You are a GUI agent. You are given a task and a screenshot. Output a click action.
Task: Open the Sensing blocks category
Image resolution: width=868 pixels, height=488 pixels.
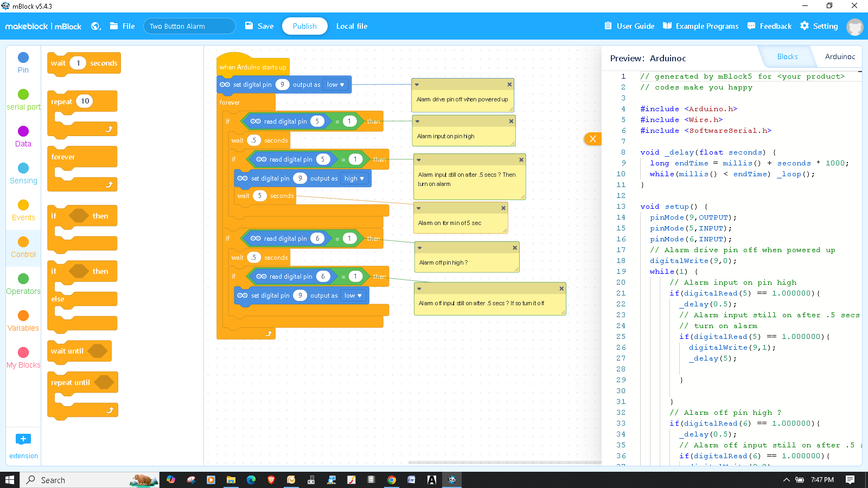click(x=23, y=174)
